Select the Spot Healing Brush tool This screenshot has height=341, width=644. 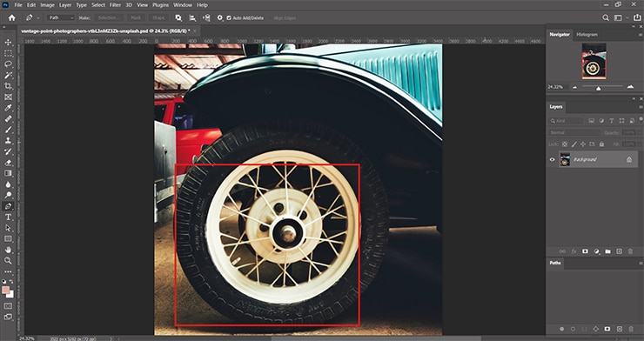[x=8, y=118]
